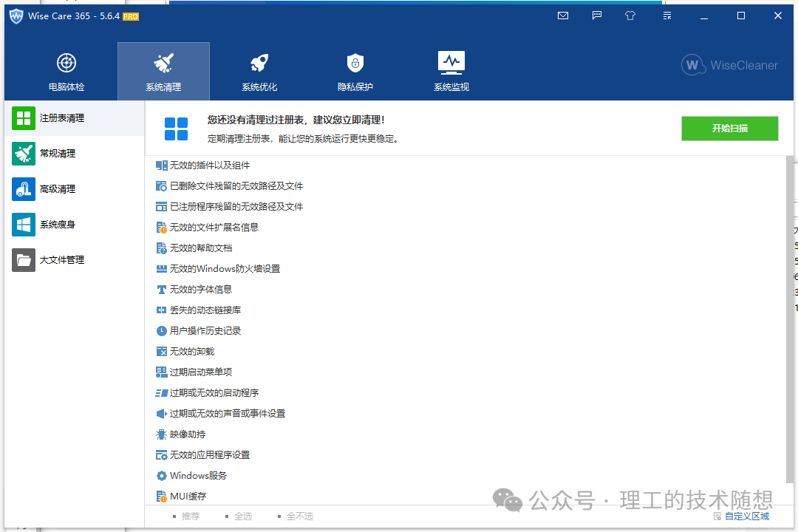The height and width of the screenshot is (532, 798).
Task: Open the main menu icon in the title bar
Action: (x=666, y=15)
